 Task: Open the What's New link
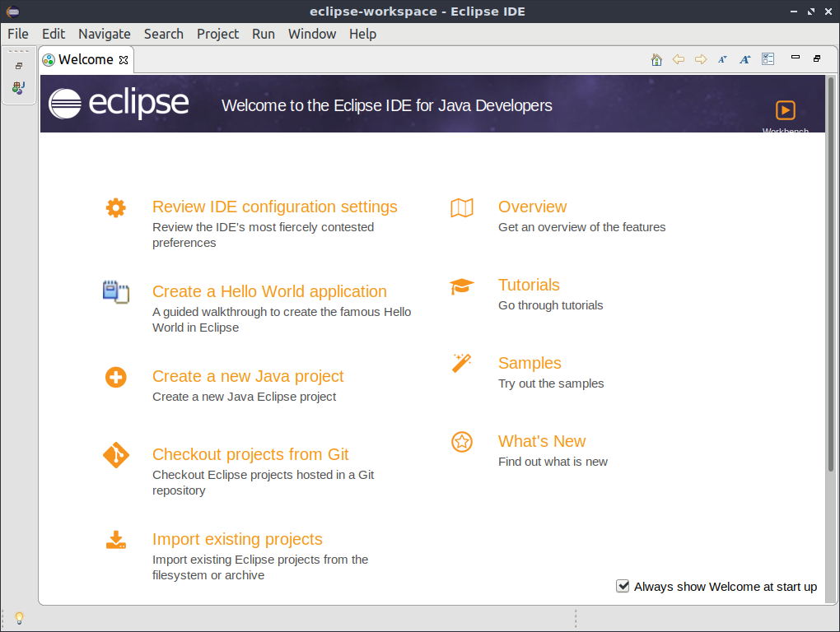(x=542, y=441)
